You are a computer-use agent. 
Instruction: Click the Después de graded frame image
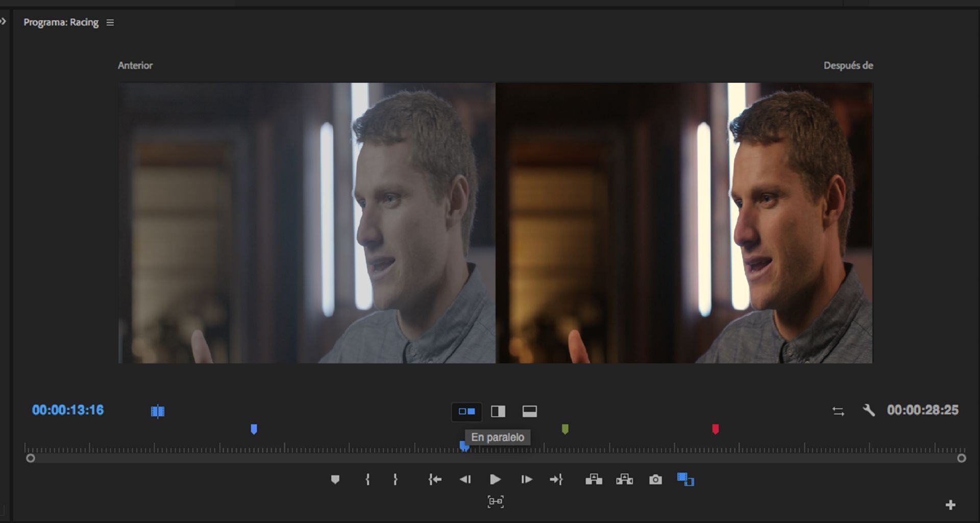click(684, 223)
